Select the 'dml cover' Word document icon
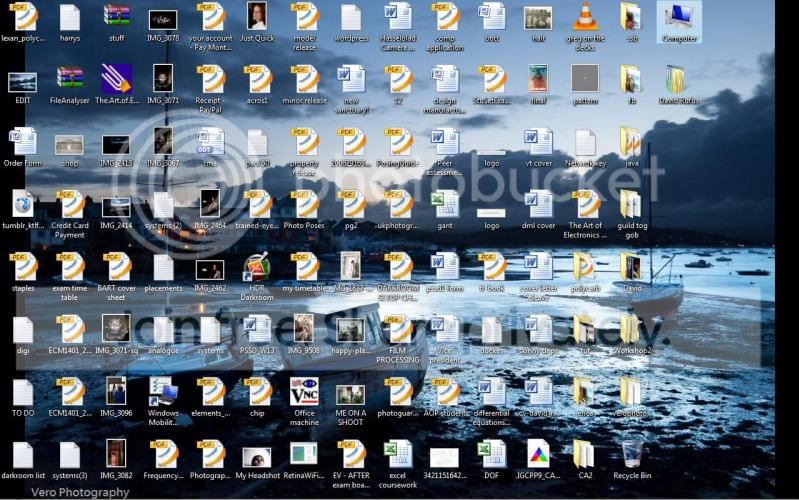 pos(539,204)
